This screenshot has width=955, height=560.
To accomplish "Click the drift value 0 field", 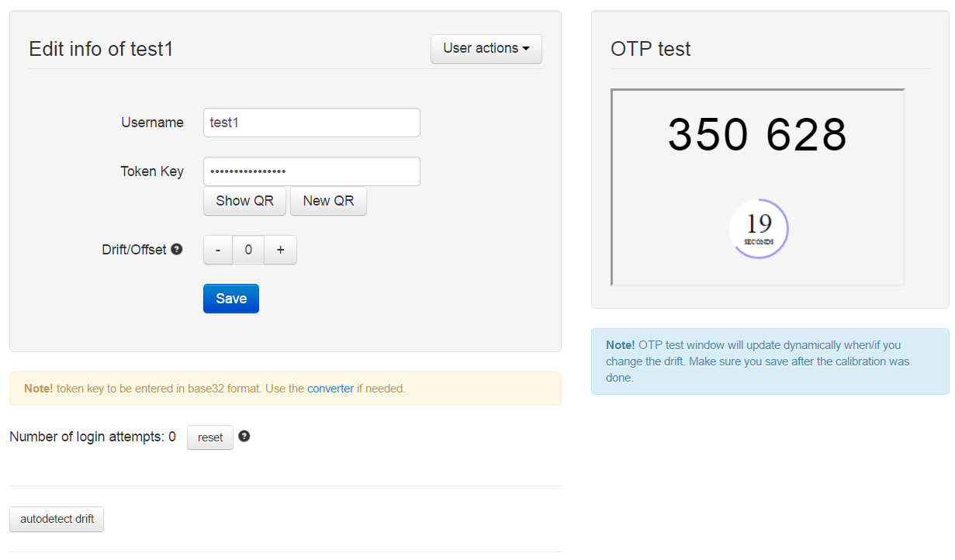I will point(248,250).
